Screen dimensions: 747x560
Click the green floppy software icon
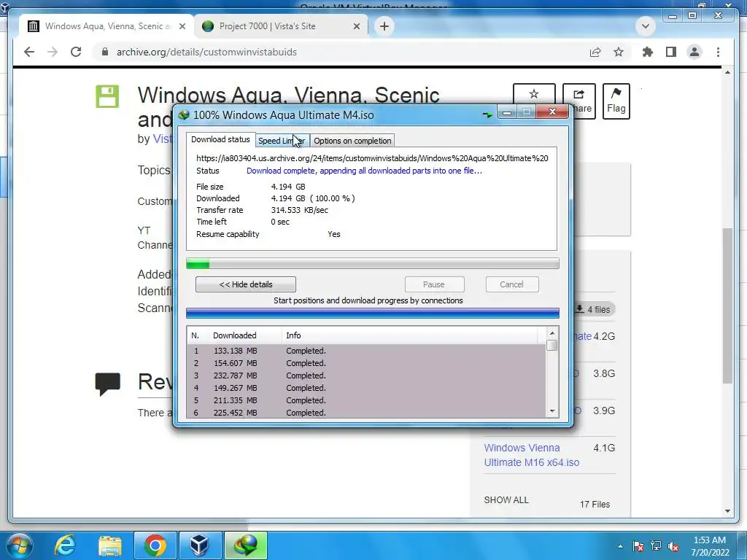point(107,96)
